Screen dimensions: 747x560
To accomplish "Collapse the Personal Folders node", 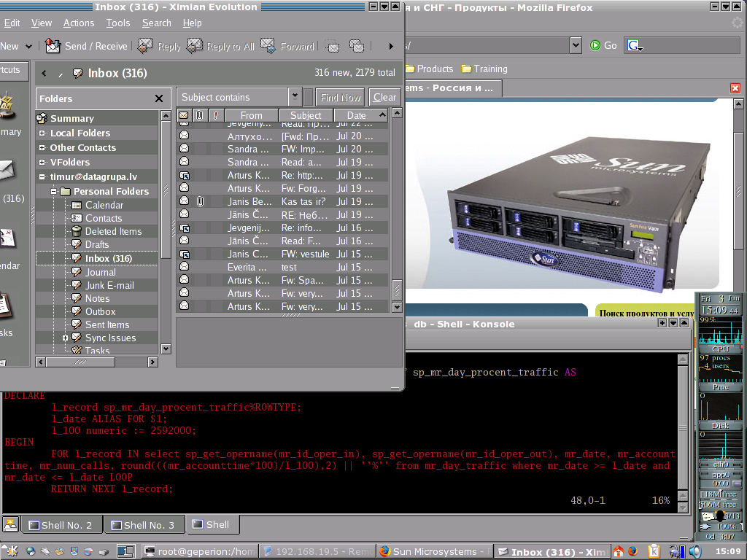I will 54,192.
